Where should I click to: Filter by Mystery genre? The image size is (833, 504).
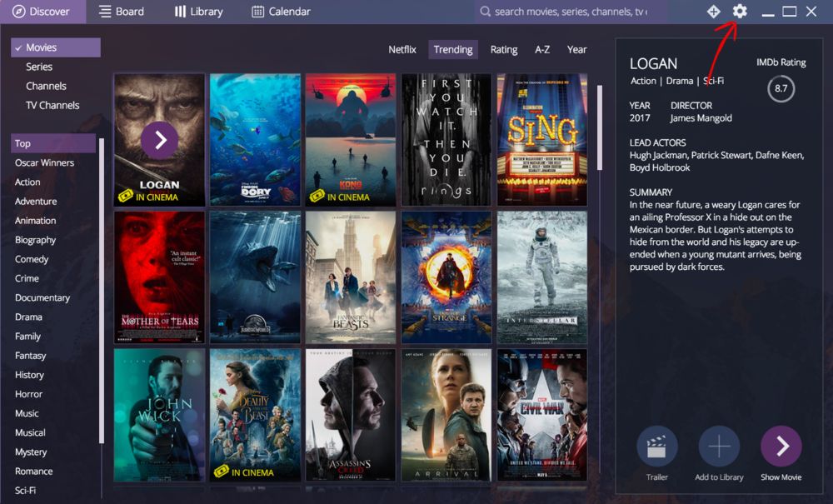pyautogui.click(x=31, y=452)
